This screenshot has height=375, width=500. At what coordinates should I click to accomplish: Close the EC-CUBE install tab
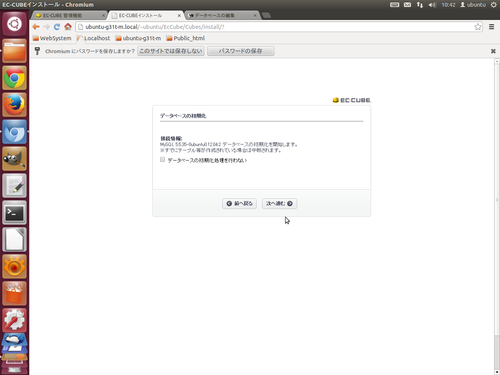[x=179, y=16]
